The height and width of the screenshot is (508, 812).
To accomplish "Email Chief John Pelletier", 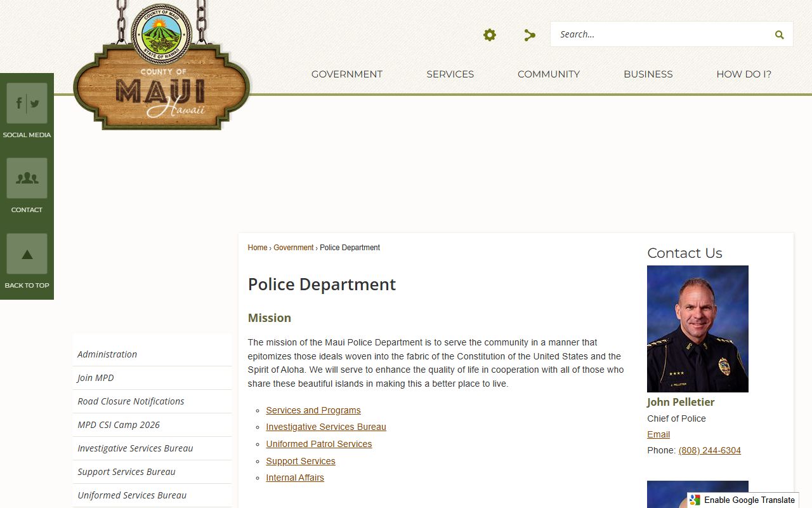I will tap(658, 434).
